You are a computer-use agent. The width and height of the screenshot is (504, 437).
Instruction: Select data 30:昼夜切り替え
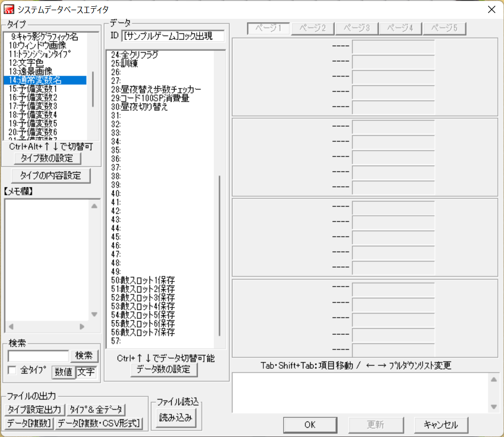point(160,107)
